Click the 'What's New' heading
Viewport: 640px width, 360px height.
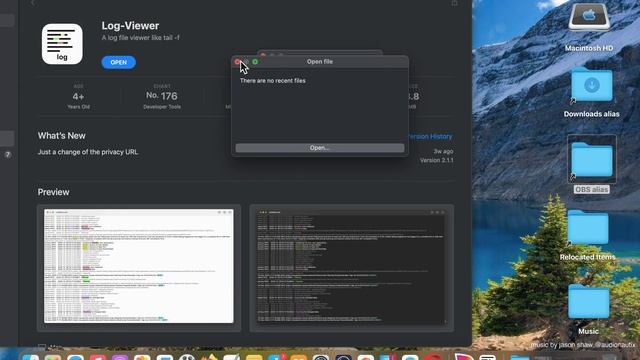coord(62,136)
